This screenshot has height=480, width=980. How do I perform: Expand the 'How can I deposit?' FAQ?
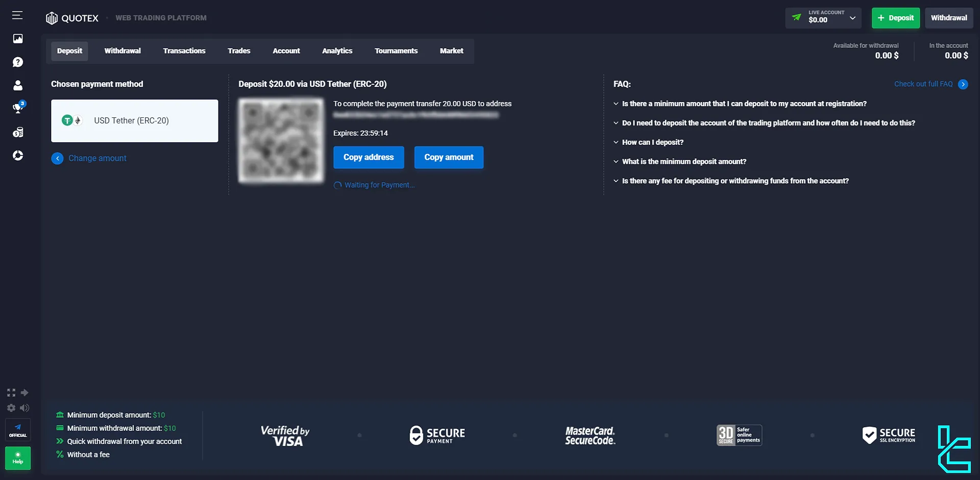[x=648, y=142]
